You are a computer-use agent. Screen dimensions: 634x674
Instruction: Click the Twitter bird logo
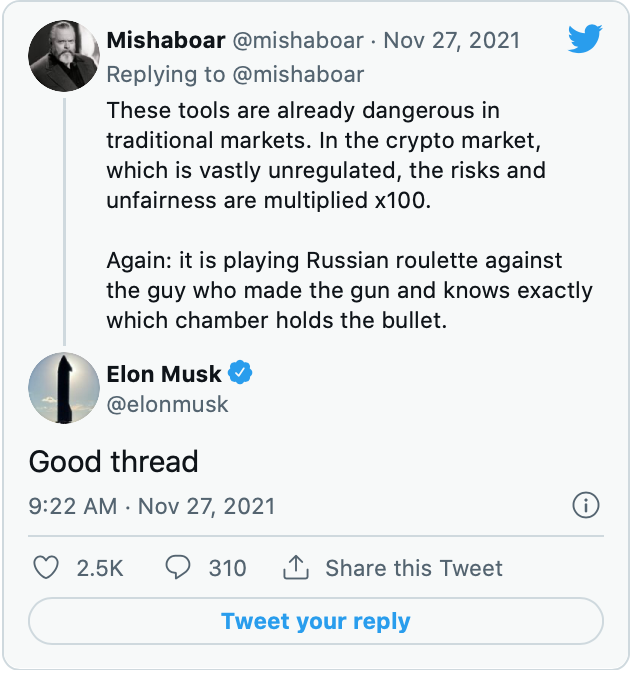coord(584,40)
